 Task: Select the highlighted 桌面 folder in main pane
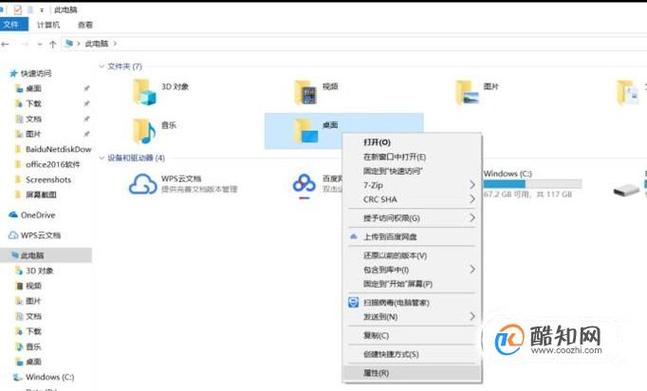pyautogui.click(x=344, y=131)
